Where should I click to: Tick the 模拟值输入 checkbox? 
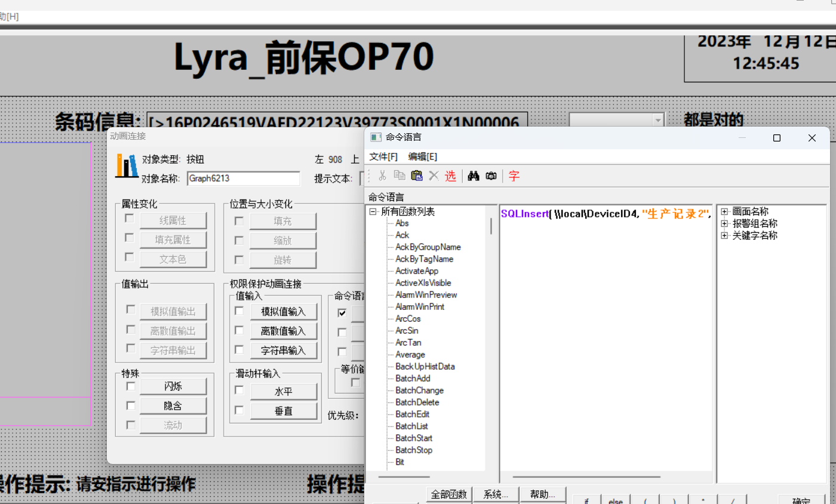[x=239, y=311]
